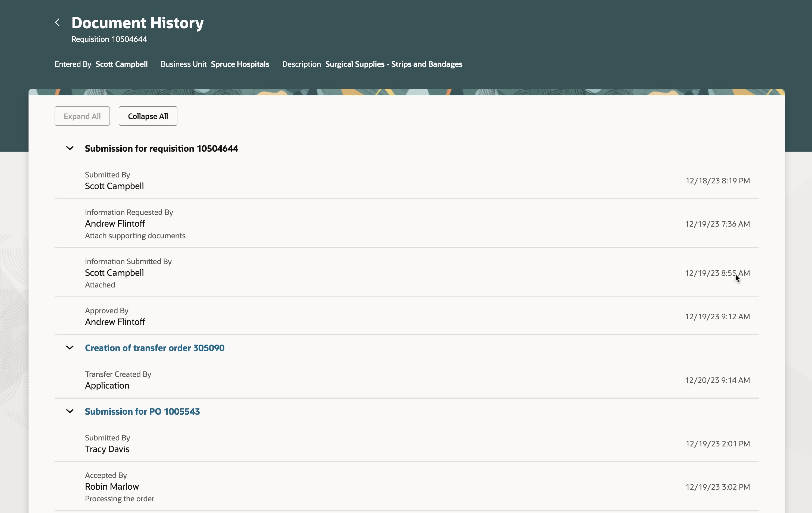812x513 pixels.
Task: Click the 12/19/23 9:12 AM approval timestamp
Action: (717, 316)
